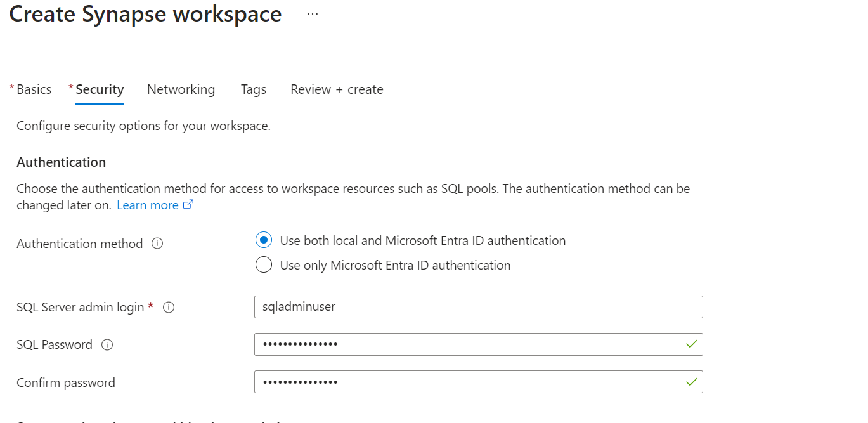Click the required asterisk beside SQL Server admin login
This screenshot has height=423, width=868.
pos(150,306)
